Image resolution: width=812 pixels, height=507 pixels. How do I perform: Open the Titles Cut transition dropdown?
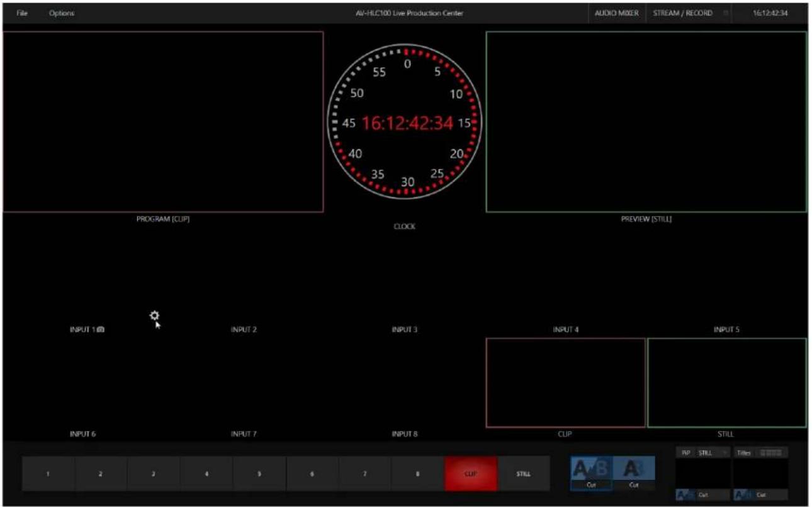point(771,495)
